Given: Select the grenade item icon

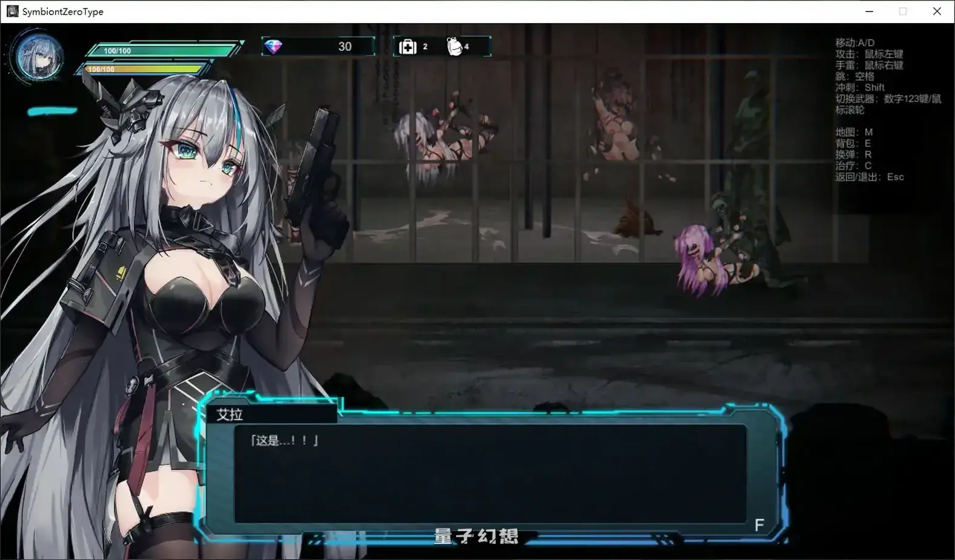Looking at the screenshot, I should 454,46.
